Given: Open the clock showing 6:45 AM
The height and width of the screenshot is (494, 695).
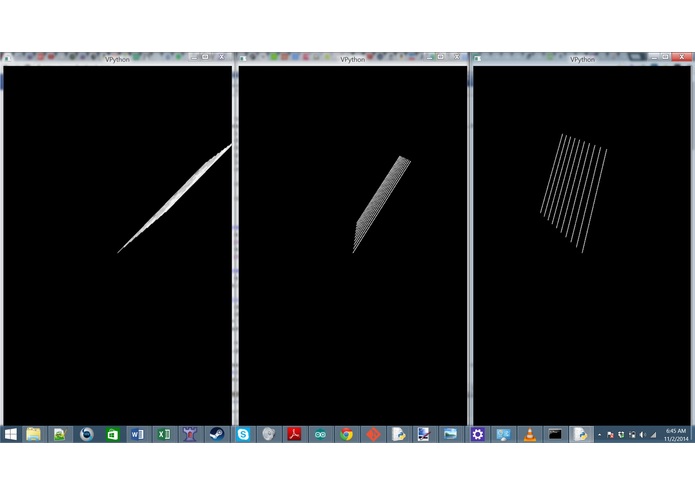Looking at the screenshot, I should pos(676,434).
